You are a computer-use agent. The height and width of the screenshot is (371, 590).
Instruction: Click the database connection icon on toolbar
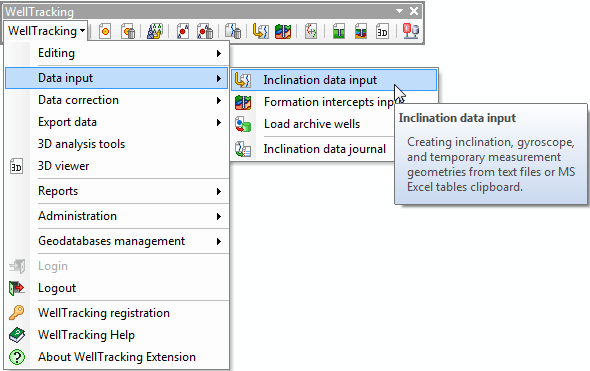(x=411, y=31)
